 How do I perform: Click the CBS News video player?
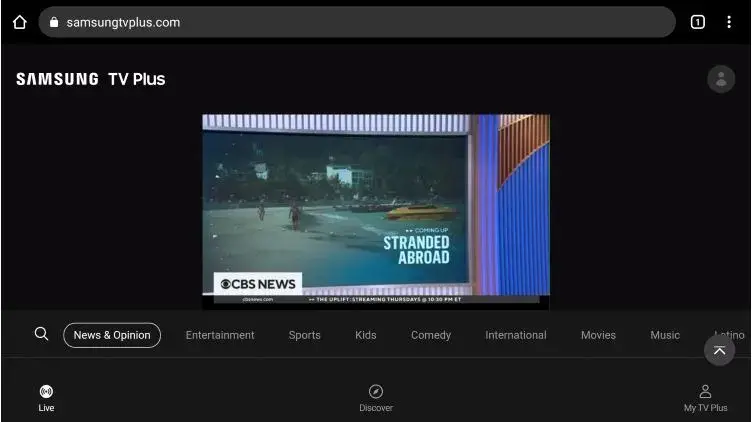(x=376, y=211)
